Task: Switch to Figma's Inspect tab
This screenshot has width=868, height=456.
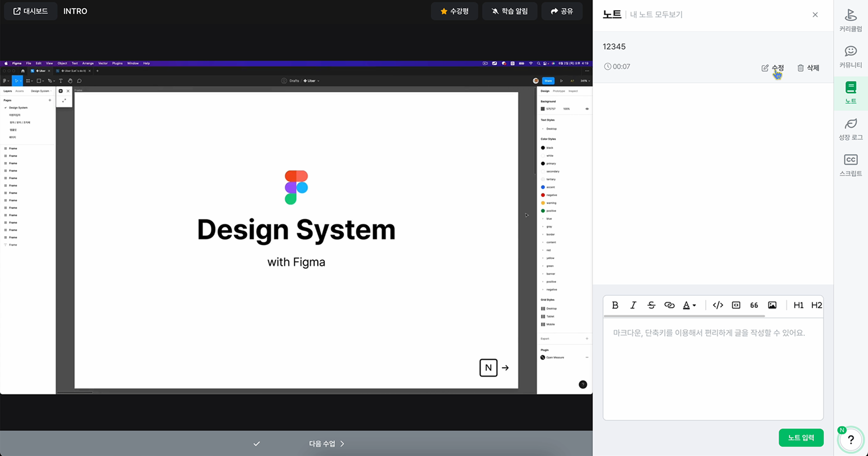Action: (573, 91)
